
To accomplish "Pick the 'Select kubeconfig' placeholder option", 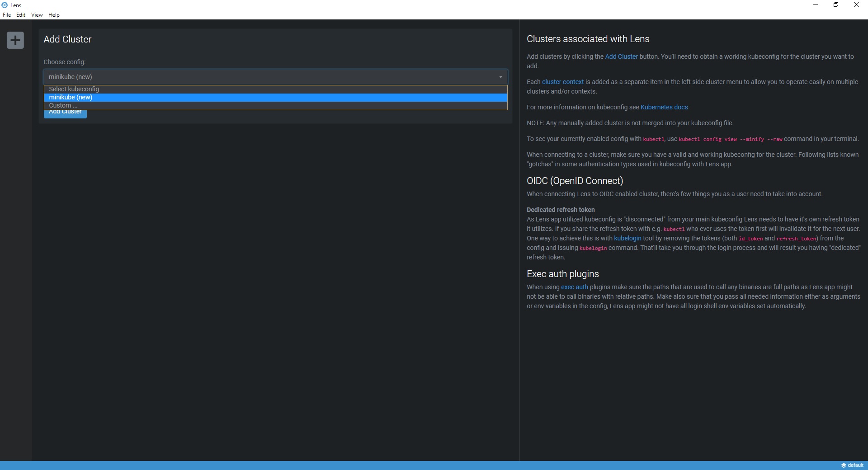I will [276, 89].
